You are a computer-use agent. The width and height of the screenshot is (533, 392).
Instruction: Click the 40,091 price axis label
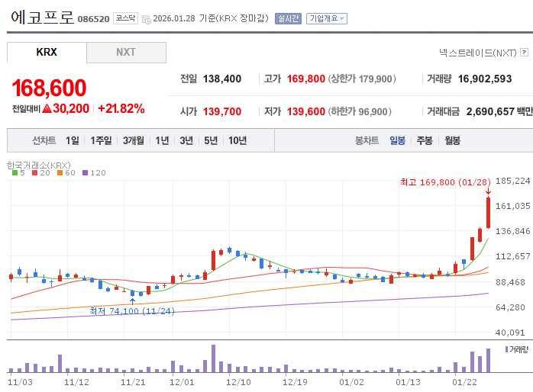pyautogui.click(x=510, y=333)
